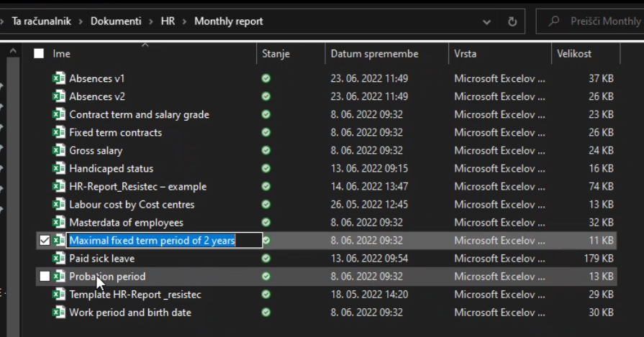Select file Template HR-Report _resistec
The image size is (644, 337).
(x=135, y=295)
